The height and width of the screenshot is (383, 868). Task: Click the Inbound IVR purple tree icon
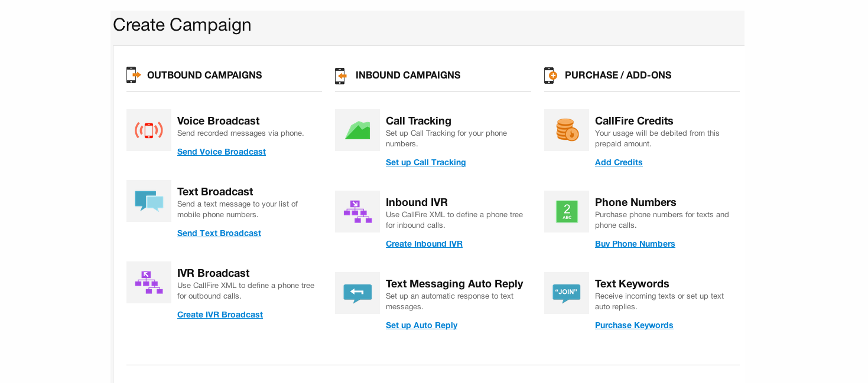coord(357,211)
